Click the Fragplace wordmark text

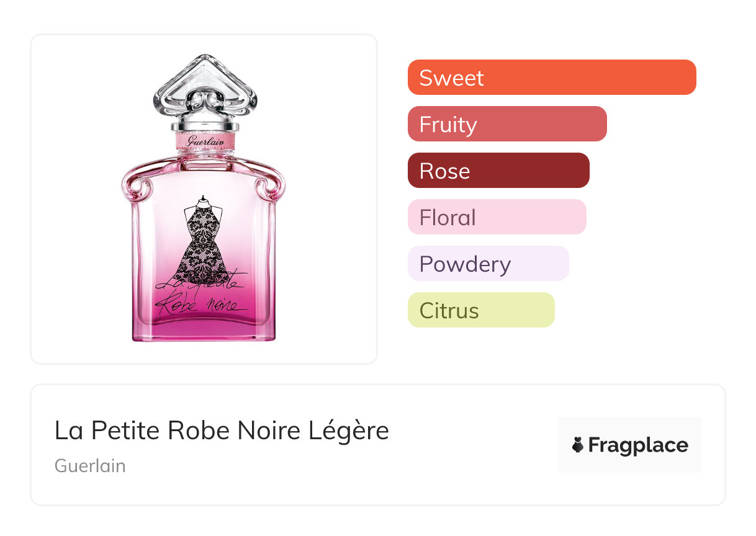638,445
